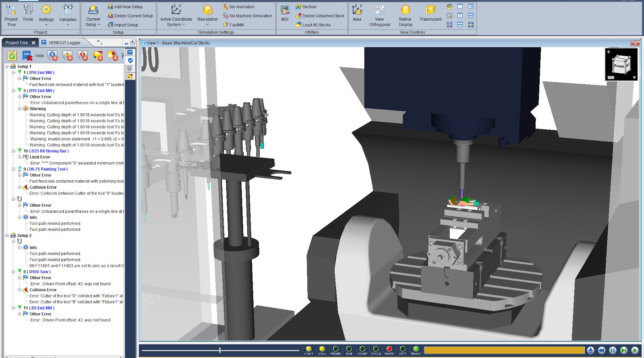The height and width of the screenshot is (358, 644).
Task: Click the Refine Display icon
Action: [405, 15]
